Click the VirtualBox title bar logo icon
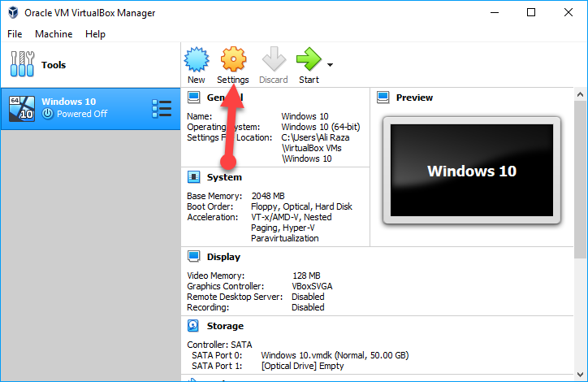 [x=14, y=13]
